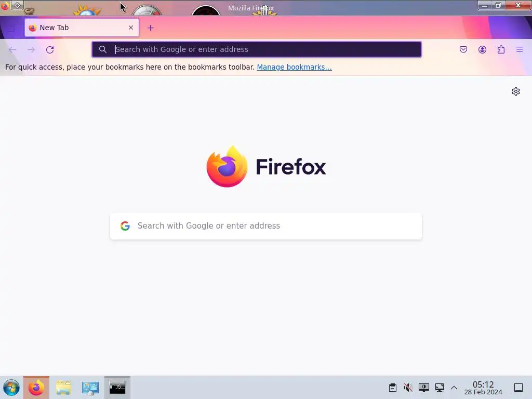Open new tab with plus button
The height and width of the screenshot is (399, 532).
150,28
